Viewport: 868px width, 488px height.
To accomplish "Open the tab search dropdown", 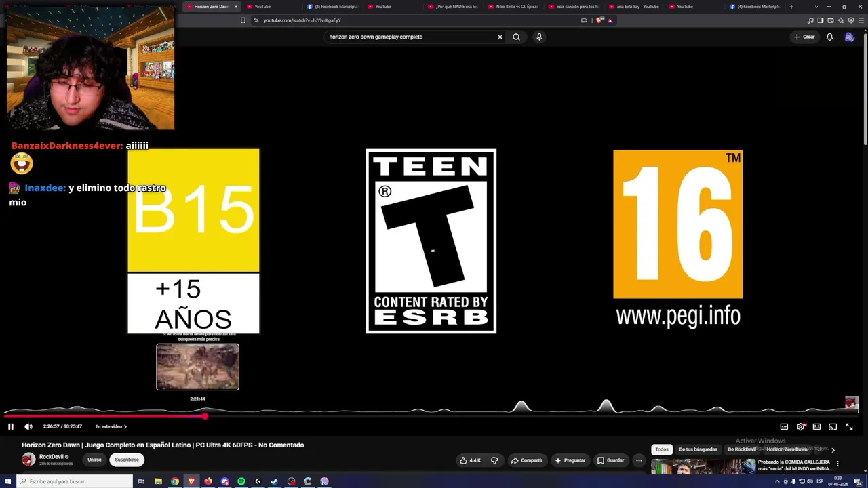I will pyautogui.click(x=816, y=7).
